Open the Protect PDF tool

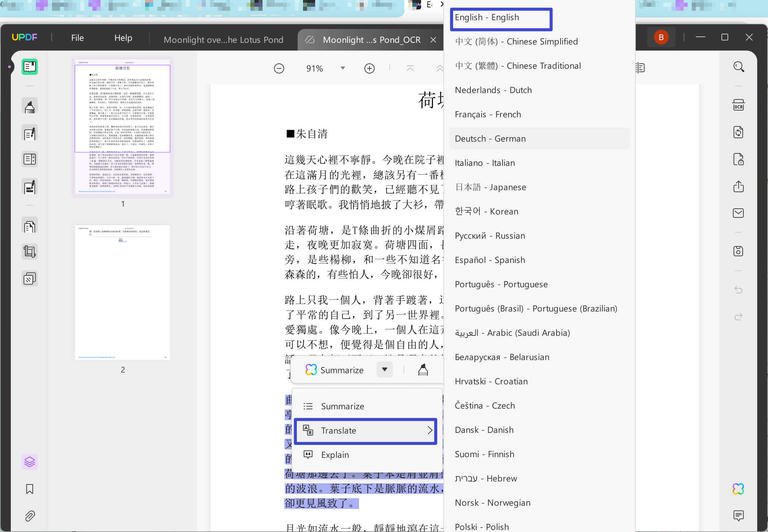[738, 159]
